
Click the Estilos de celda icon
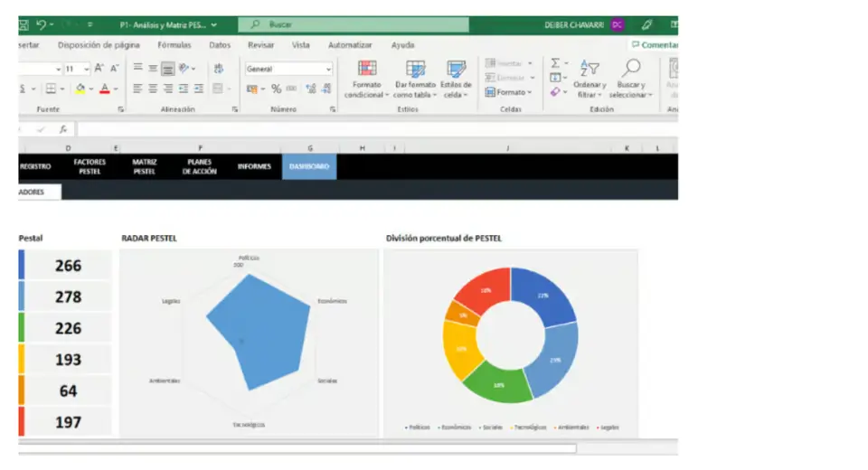(x=457, y=70)
